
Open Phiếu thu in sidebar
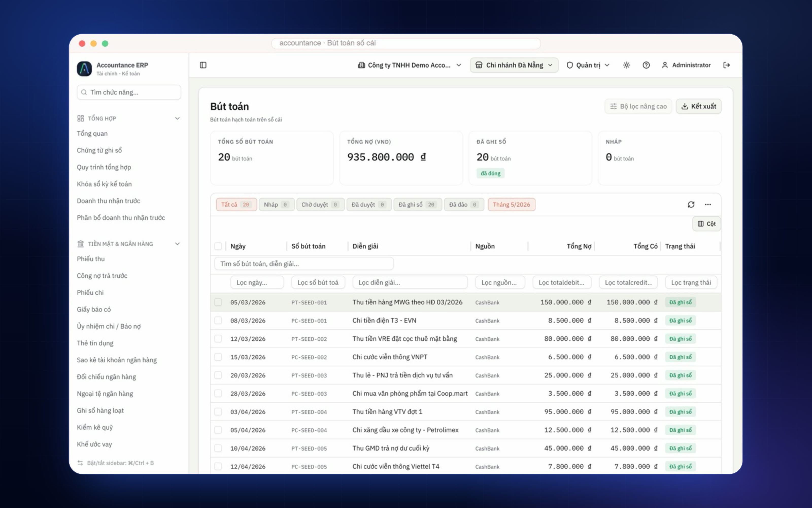click(91, 259)
